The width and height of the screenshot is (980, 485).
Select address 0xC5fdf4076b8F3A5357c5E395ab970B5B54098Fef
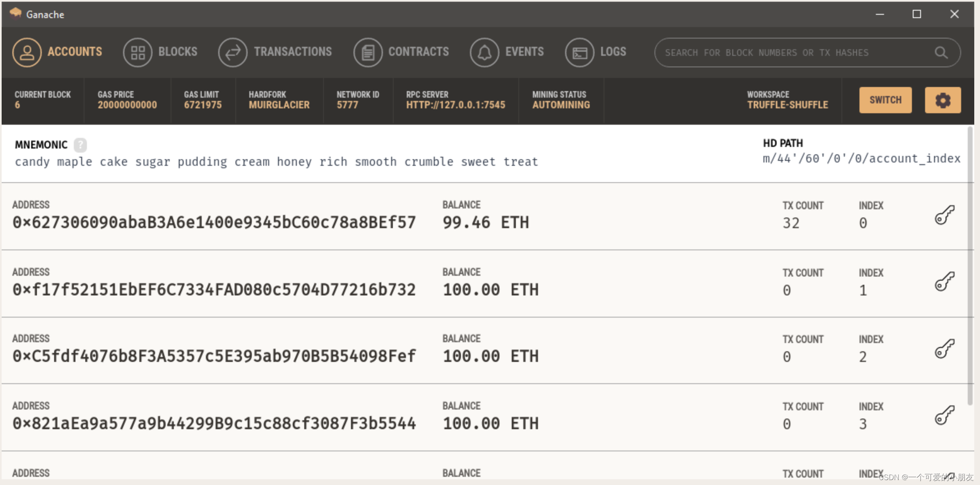pos(214,357)
